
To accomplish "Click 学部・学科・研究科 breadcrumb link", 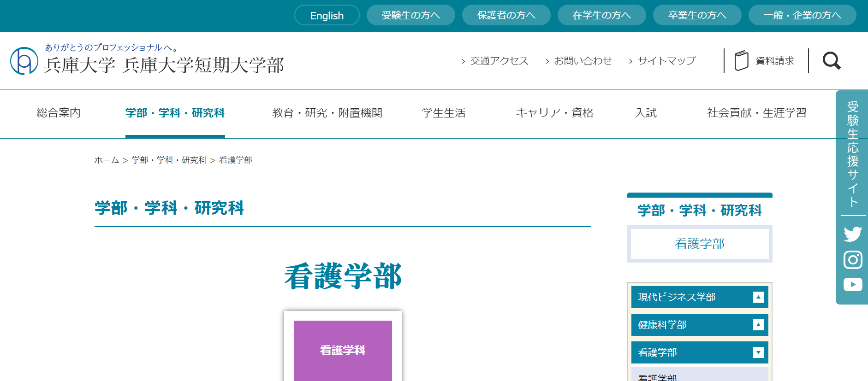I will 169,160.
